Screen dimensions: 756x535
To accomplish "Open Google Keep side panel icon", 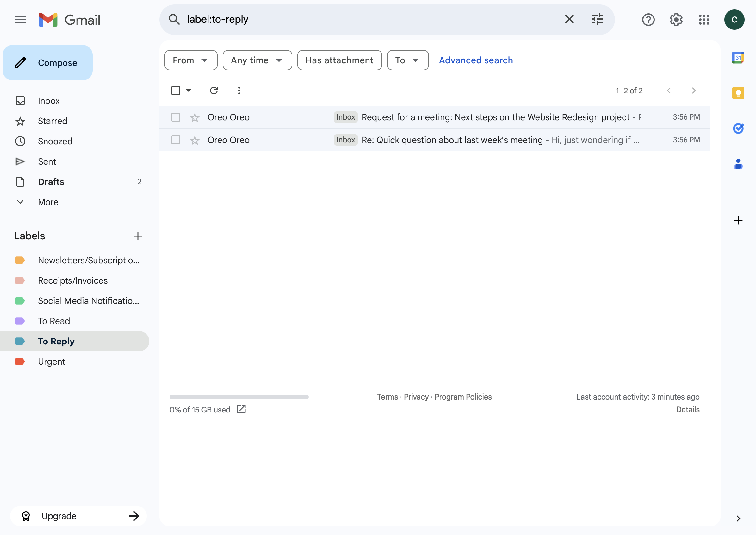I will (x=738, y=93).
